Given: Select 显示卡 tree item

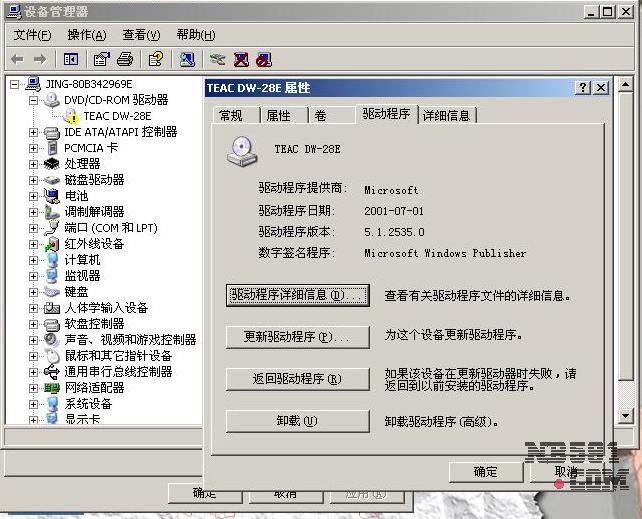Looking at the screenshot, I should [x=82, y=419].
